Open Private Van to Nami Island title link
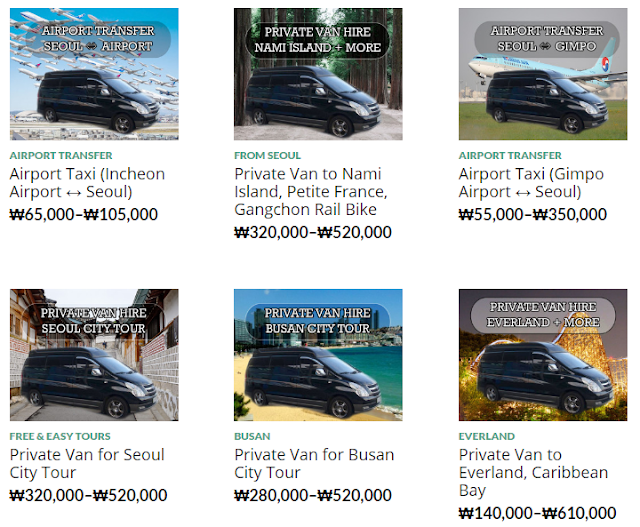The width and height of the screenshot is (640, 527). click(x=311, y=191)
